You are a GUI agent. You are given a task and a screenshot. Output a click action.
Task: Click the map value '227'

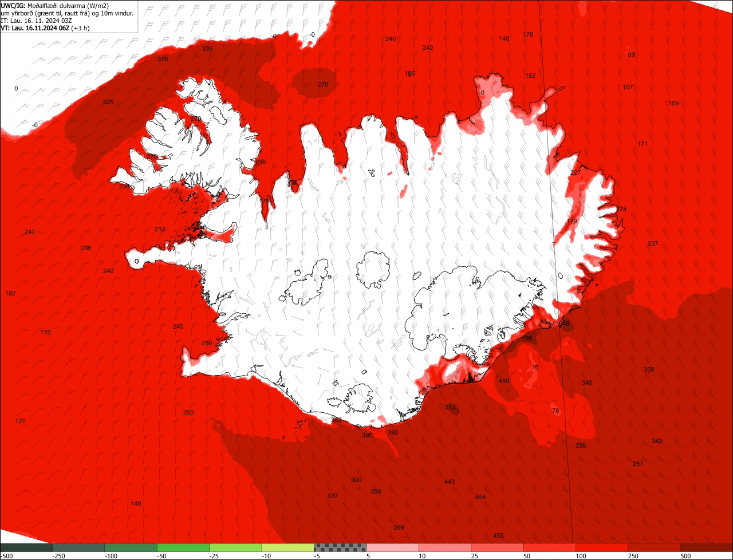click(x=576, y=172)
